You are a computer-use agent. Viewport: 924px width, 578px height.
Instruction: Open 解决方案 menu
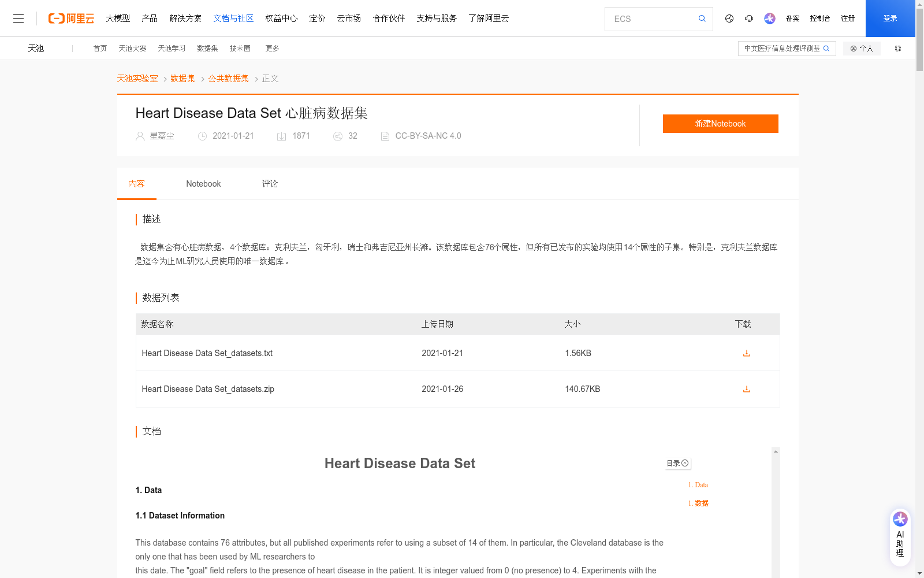pyautogui.click(x=185, y=18)
